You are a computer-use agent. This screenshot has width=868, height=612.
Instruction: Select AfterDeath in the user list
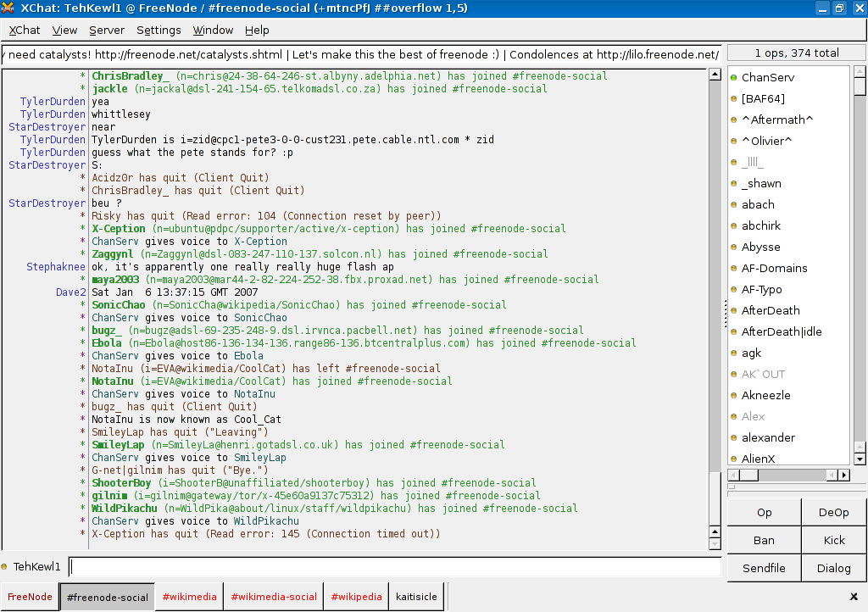pos(771,310)
